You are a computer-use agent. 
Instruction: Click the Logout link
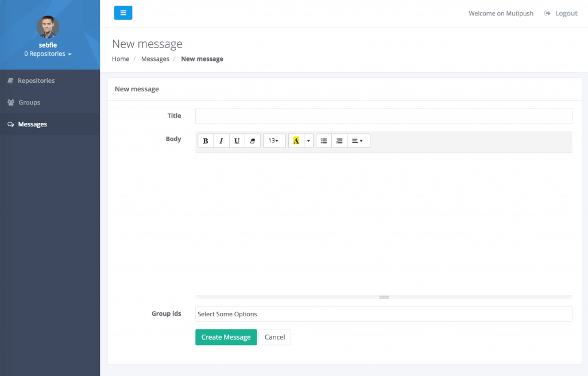pos(566,14)
